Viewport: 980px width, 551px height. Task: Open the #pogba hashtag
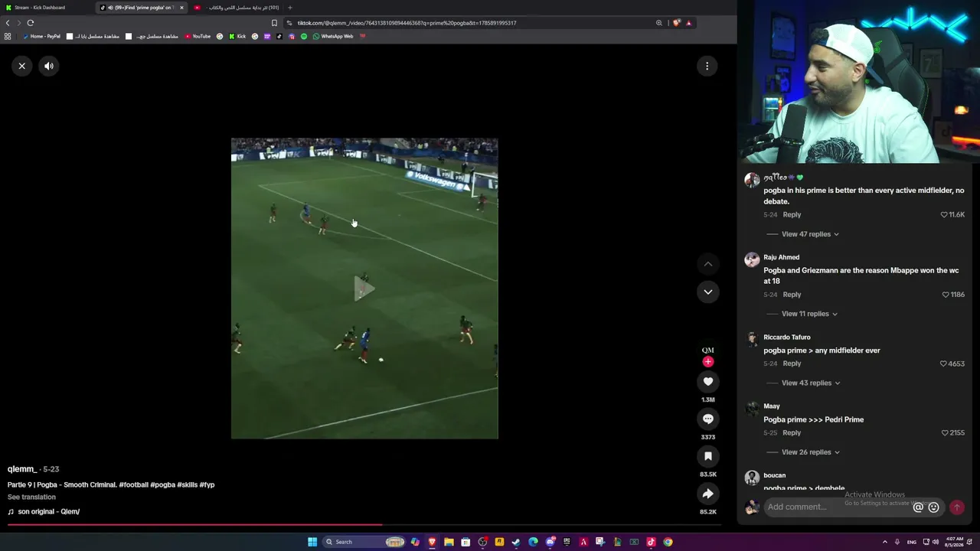[162, 484]
